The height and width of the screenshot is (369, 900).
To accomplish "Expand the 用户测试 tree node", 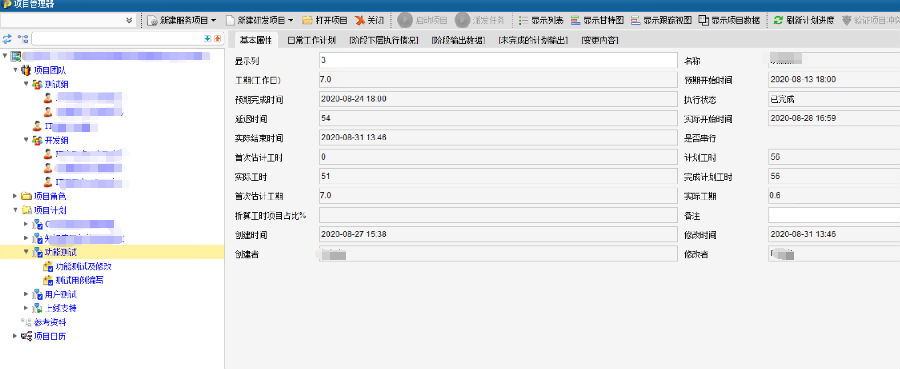I will pos(26,294).
